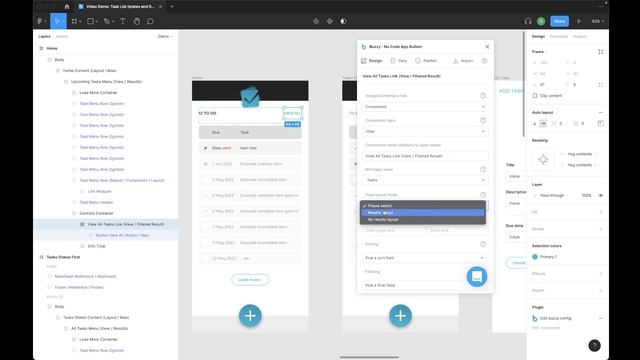This screenshot has height=360, width=640.
Task: Select the Text tool
Action: pyautogui.click(x=122, y=21)
